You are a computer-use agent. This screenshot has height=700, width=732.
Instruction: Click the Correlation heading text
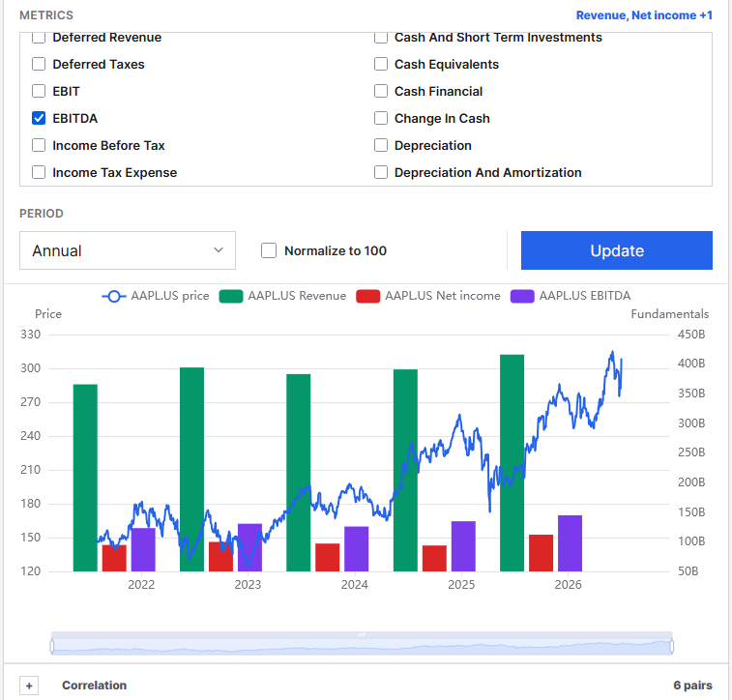(x=95, y=685)
